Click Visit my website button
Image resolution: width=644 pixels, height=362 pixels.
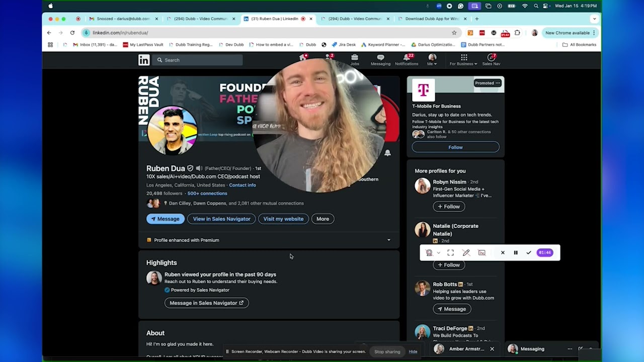pos(283,219)
